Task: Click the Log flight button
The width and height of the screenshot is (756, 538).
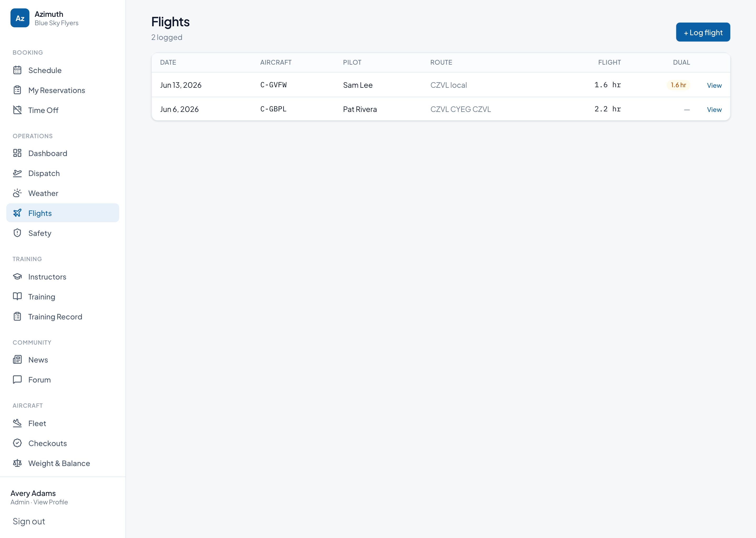Action: click(703, 32)
